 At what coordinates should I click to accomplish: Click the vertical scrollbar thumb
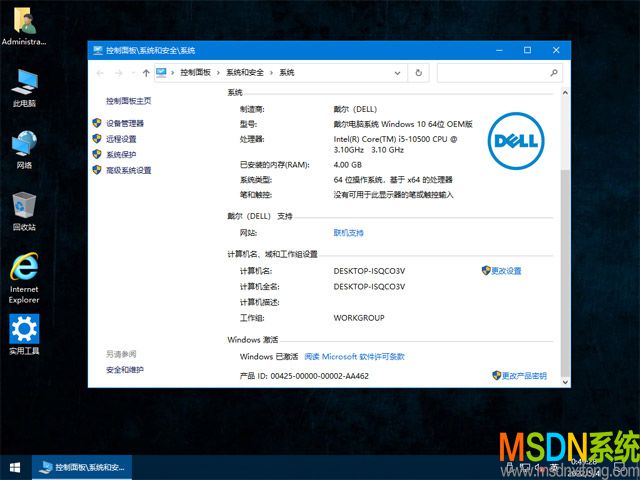point(565,272)
